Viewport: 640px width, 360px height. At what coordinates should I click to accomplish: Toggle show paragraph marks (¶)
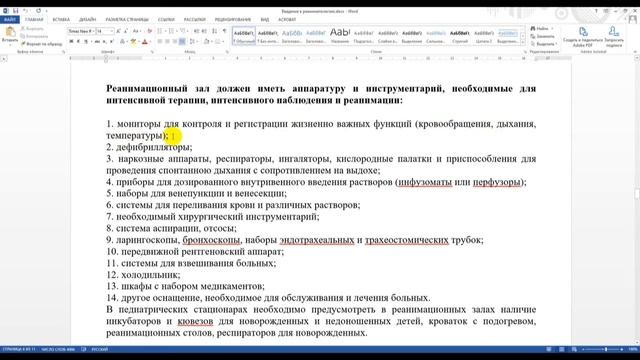tap(224, 31)
